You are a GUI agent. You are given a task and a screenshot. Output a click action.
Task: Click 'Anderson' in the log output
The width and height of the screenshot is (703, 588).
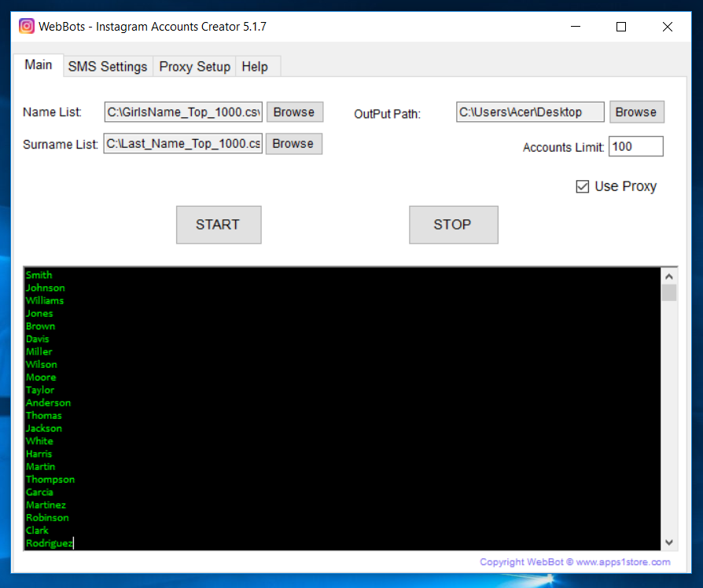[x=49, y=403]
